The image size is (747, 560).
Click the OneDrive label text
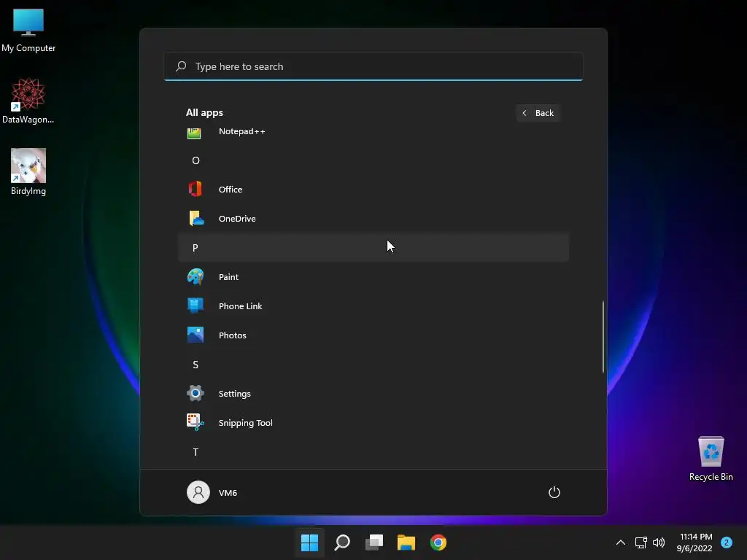point(237,219)
